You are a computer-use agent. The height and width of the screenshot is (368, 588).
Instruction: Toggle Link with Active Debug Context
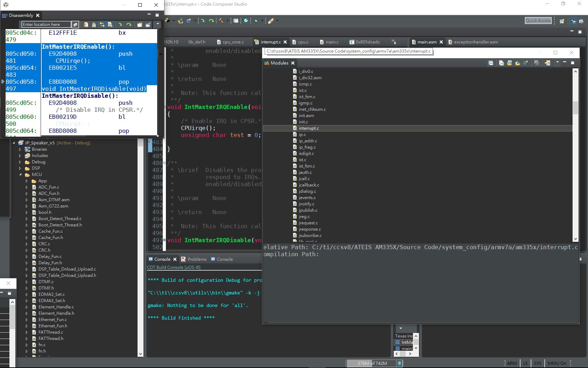[102, 25]
